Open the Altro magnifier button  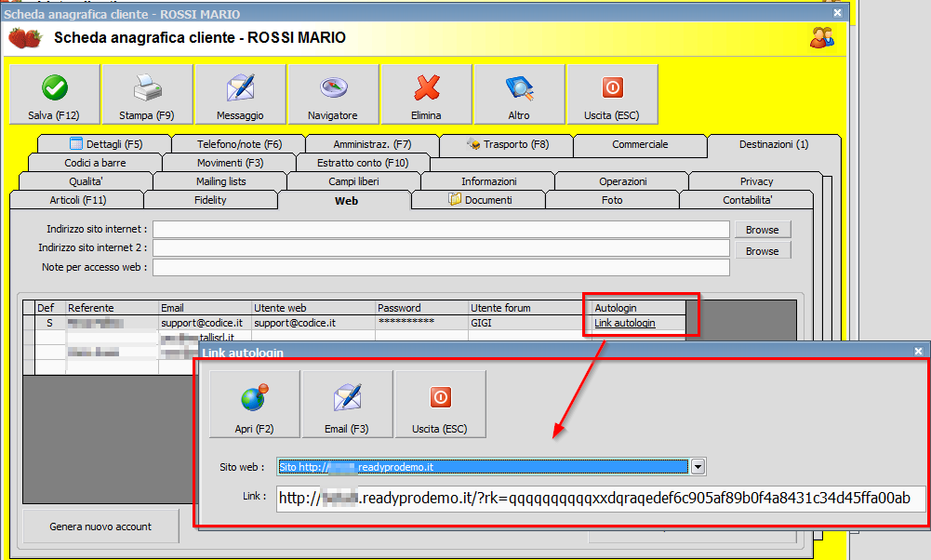520,95
